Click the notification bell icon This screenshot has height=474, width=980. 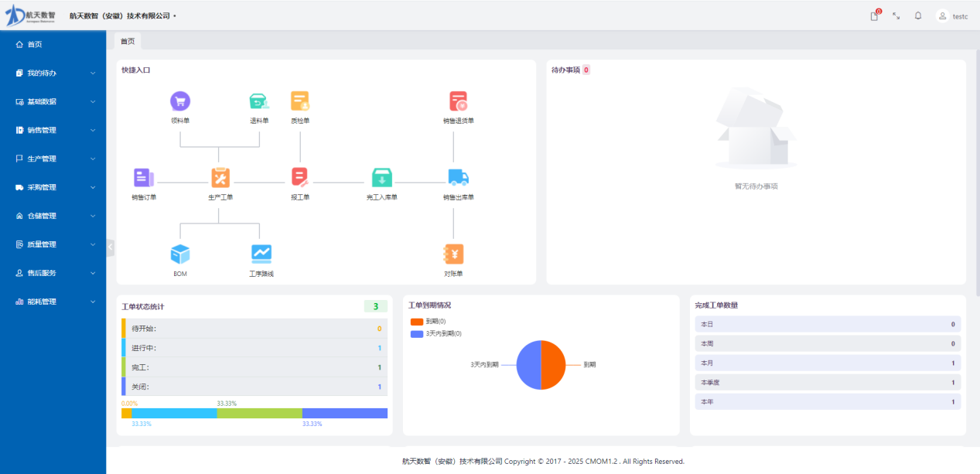point(918,15)
